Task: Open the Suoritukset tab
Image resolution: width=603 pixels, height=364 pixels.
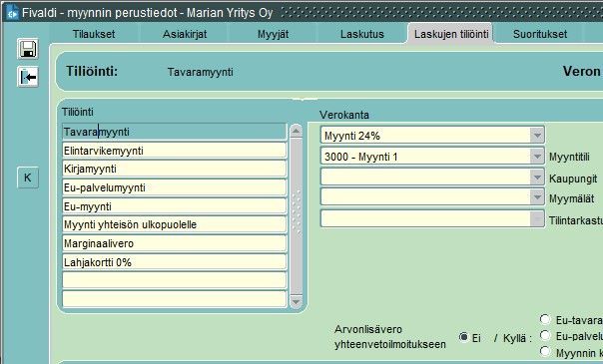Action: point(540,34)
